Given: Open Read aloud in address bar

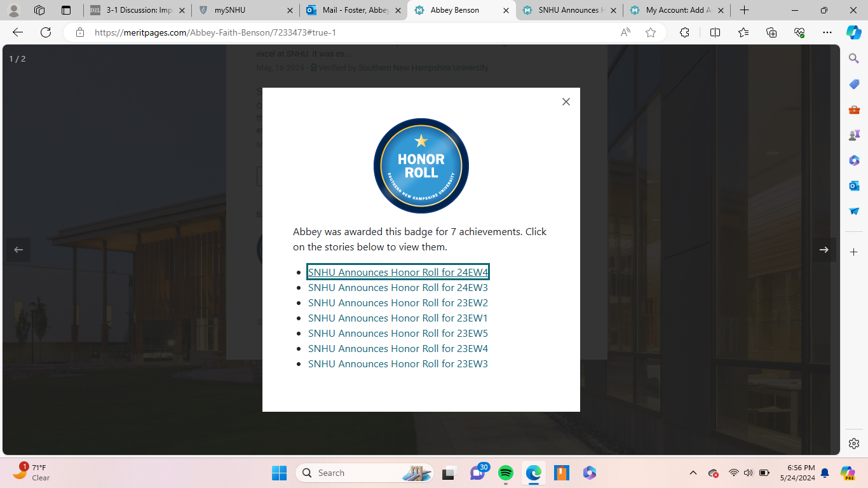Looking at the screenshot, I should [x=625, y=32].
